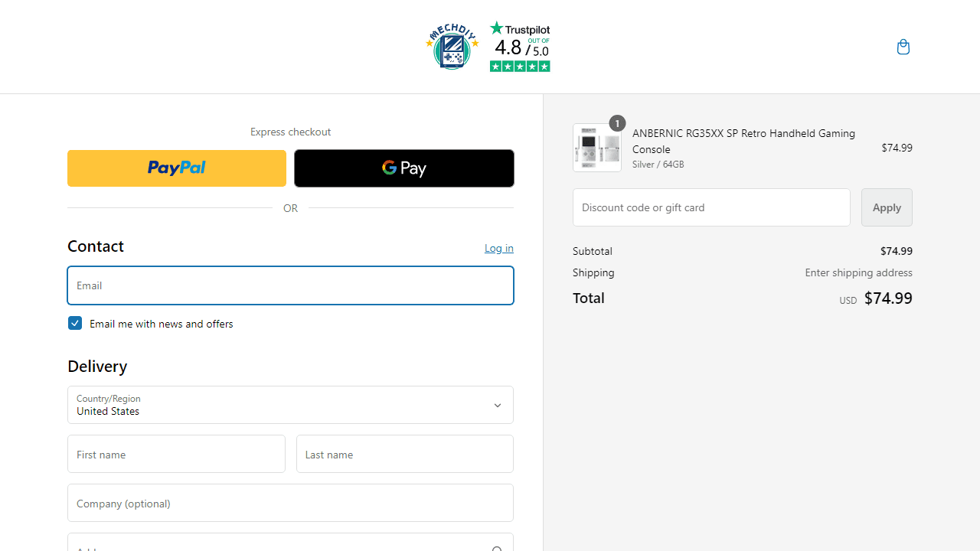Open the ANBERNIC console product thumbnail
The width and height of the screenshot is (980, 551).
(x=597, y=148)
